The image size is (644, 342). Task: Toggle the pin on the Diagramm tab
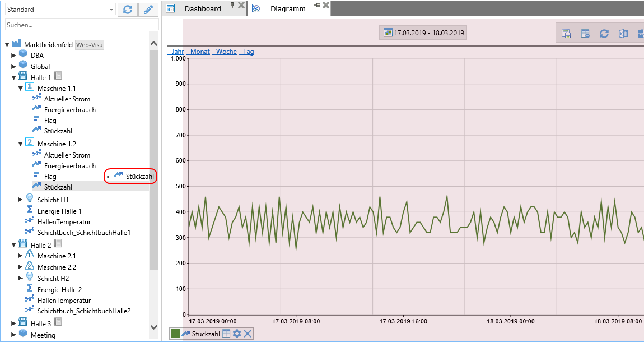pos(318,5)
